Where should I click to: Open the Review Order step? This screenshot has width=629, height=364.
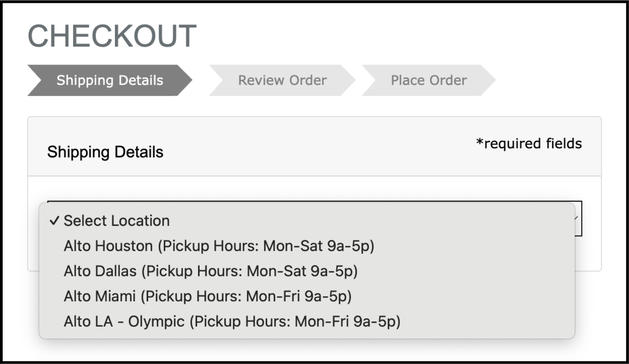(282, 80)
